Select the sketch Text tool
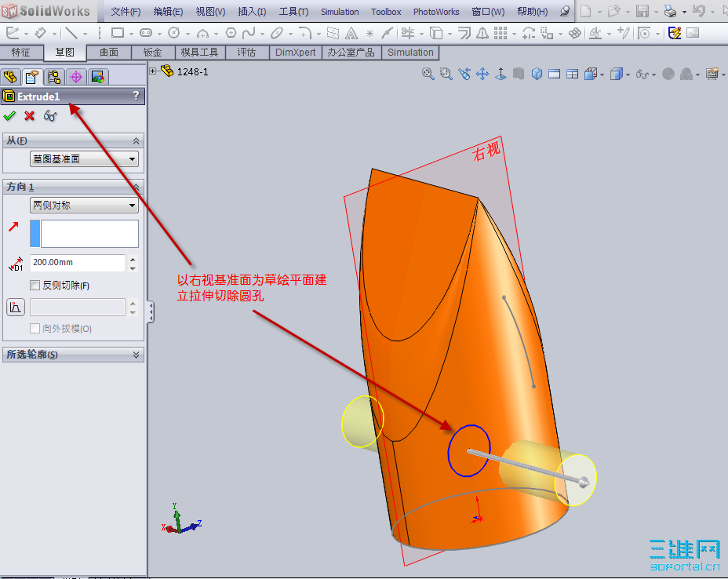 [x=351, y=33]
